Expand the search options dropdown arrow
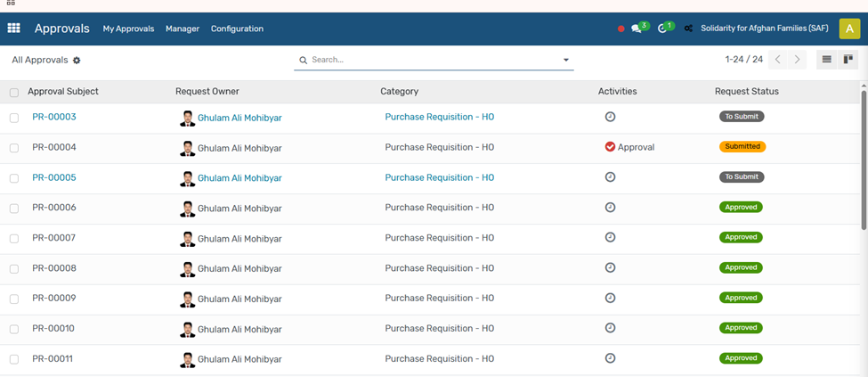868x377 pixels. 565,60
